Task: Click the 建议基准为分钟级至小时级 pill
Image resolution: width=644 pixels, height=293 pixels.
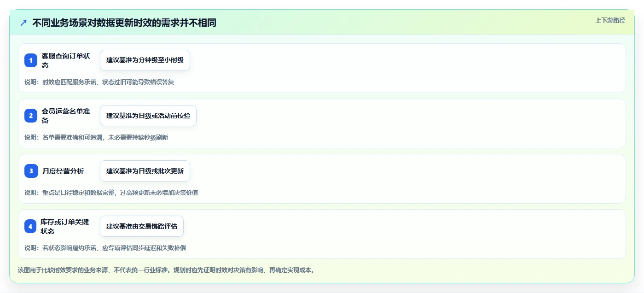Action: pos(145,60)
